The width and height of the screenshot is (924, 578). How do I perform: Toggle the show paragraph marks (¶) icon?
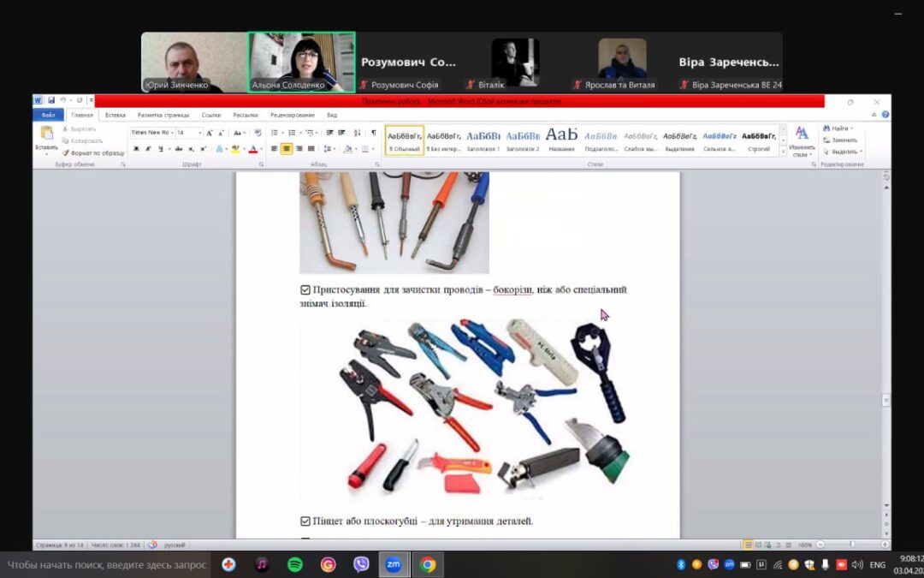(374, 133)
